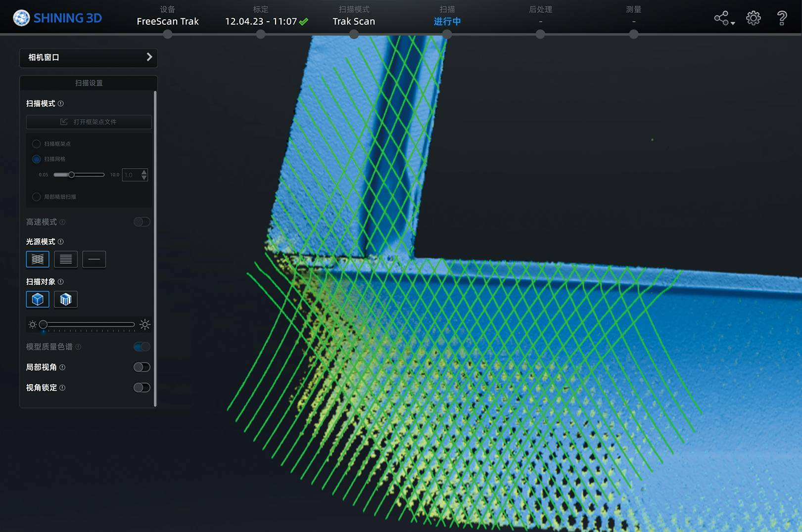Click the resolution value stepper arrows

(x=144, y=175)
